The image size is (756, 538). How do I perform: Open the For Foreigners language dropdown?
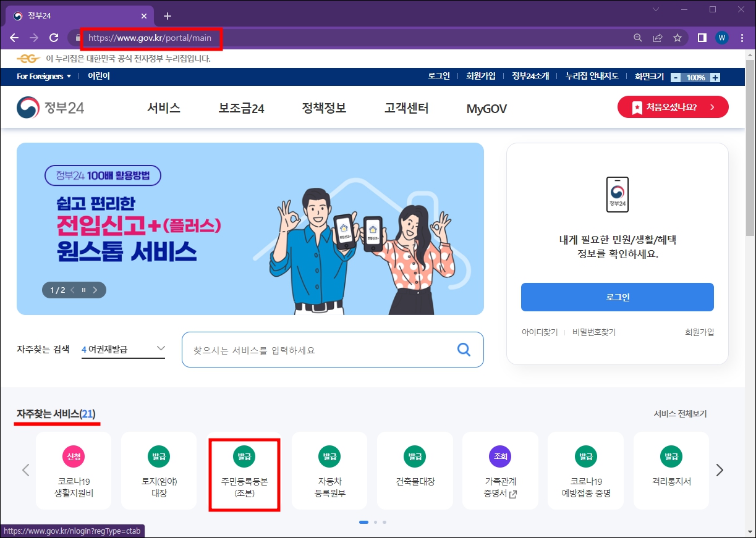(40, 76)
